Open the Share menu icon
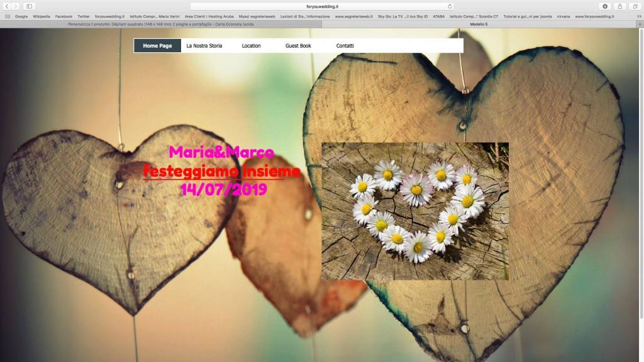This screenshot has height=362, width=644. click(x=620, y=6)
